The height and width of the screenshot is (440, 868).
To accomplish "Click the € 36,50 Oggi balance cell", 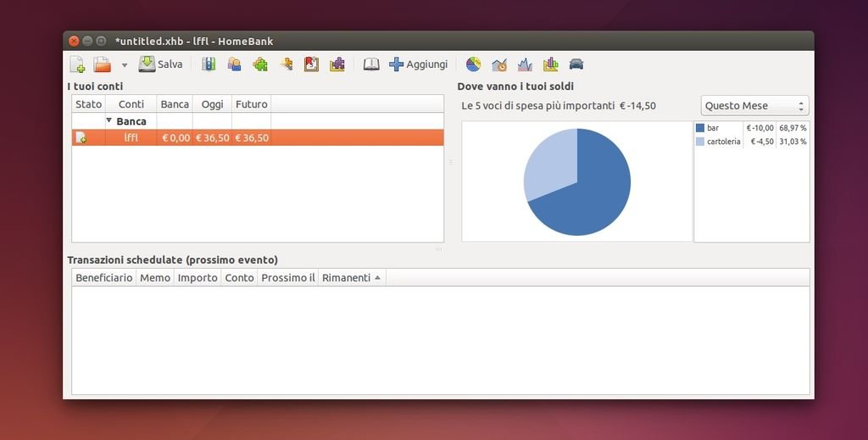I will (x=213, y=138).
